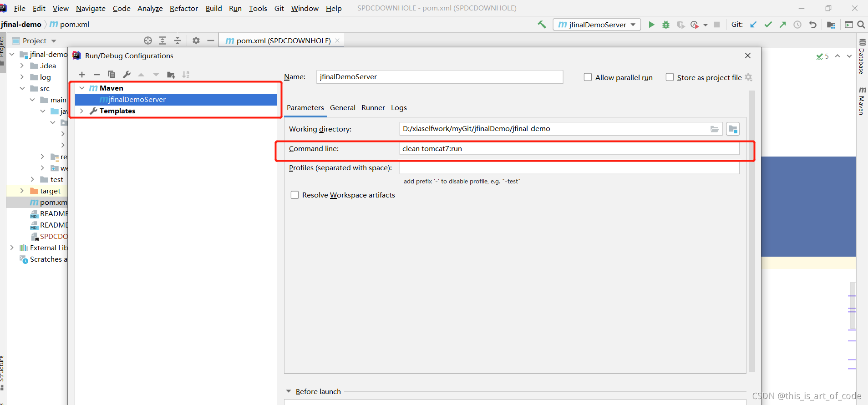Viewport: 868px width, 405px height.
Task: Click the Profiles input field
Action: (x=569, y=168)
